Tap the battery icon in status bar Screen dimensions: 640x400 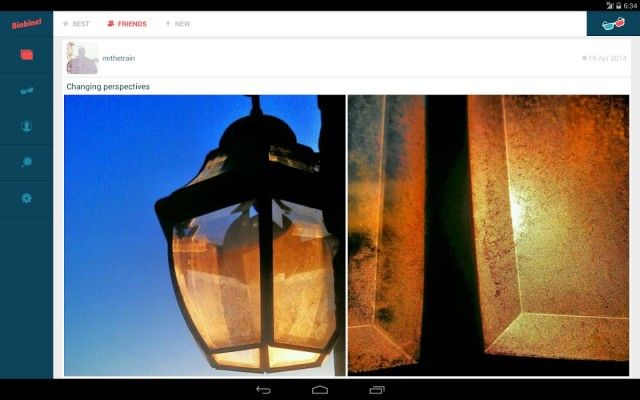coord(619,5)
